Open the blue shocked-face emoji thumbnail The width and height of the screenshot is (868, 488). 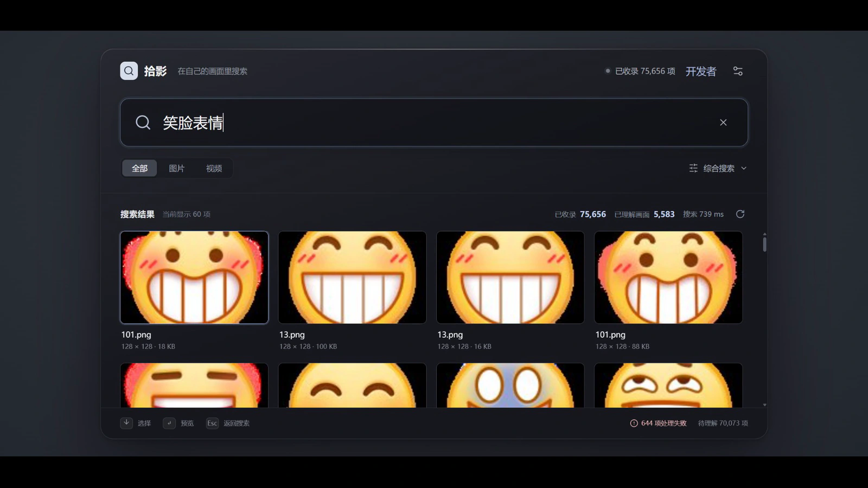510,386
